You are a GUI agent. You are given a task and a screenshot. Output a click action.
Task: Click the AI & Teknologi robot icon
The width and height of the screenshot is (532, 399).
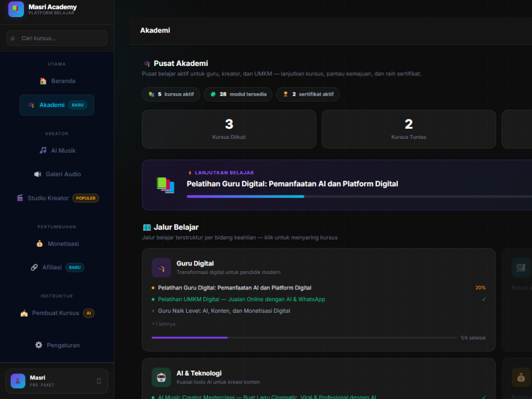[161, 377]
